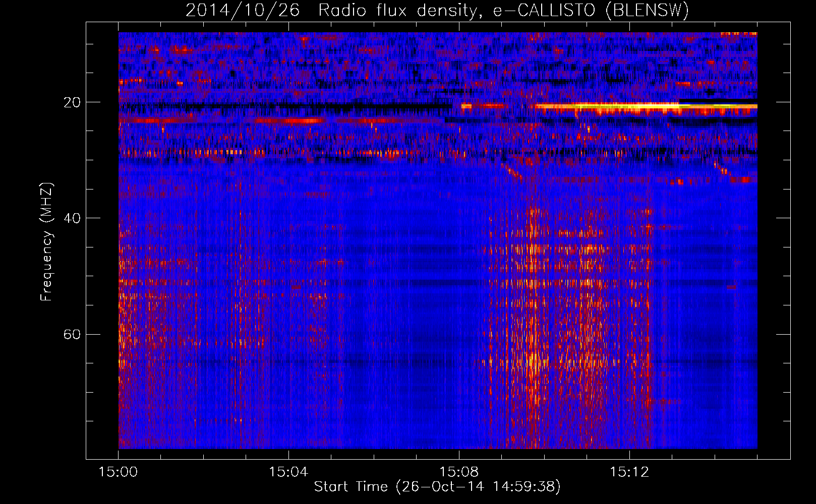Image resolution: width=816 pixels, height=504 pixels.
Task: Click the 60 frequency tick label
Action: pyautogui.click(x=72, y=335)
